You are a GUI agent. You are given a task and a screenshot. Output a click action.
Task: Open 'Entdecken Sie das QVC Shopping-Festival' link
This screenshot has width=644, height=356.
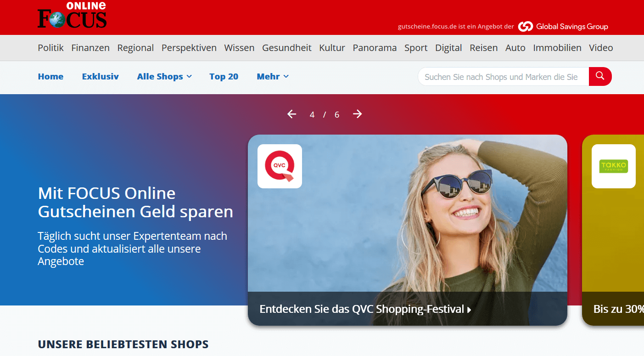[x=365, y=309]
